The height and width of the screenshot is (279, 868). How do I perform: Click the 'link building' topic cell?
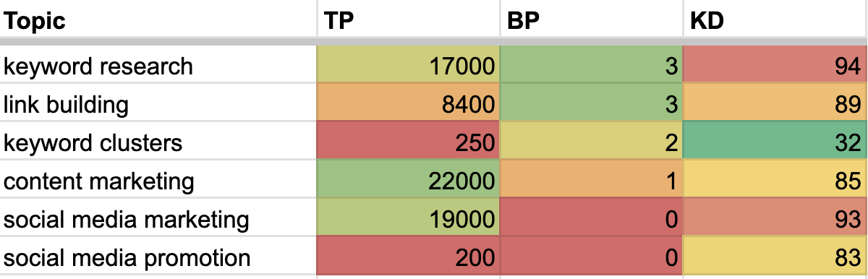coord(158,105)
